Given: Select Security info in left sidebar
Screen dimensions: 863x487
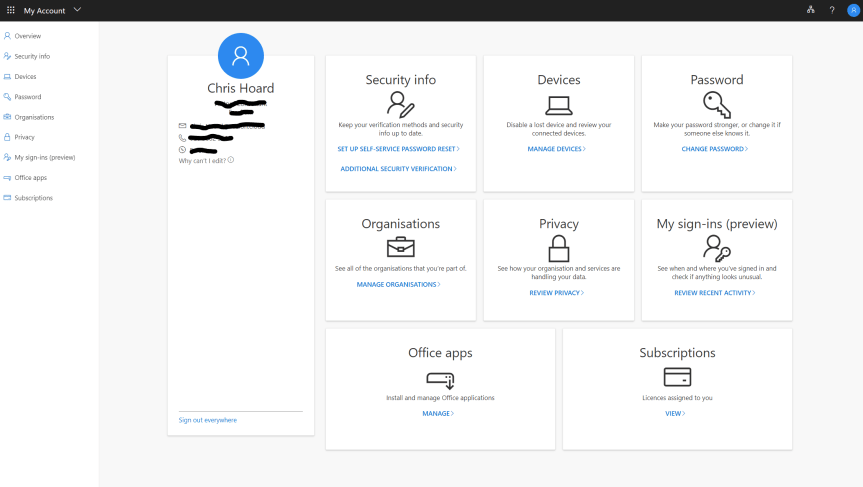Looking at the screenshot, I should tap(32, 56).
